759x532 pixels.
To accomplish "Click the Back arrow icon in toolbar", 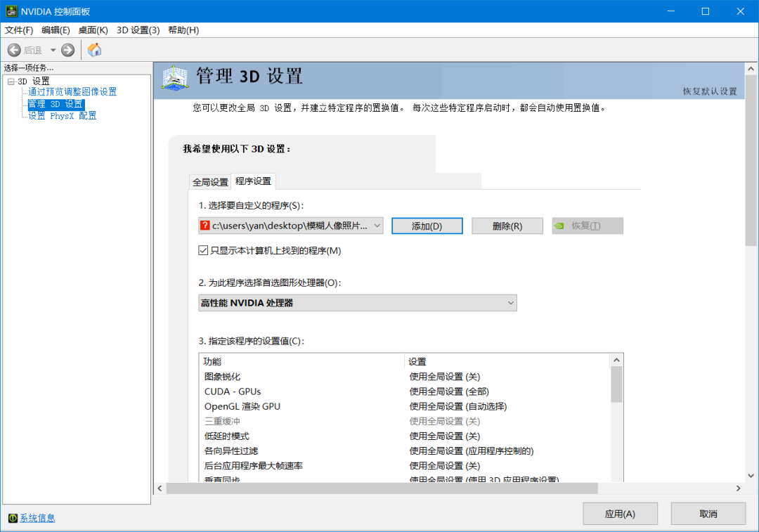I will click(14, 50).
